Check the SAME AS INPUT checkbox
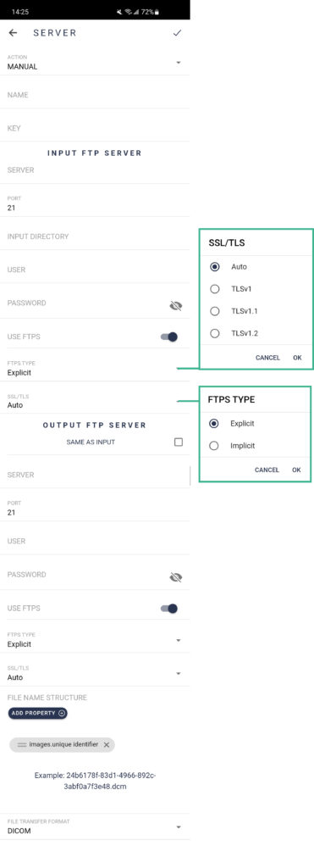The image size is (314, 868). pyautogui.click(x=178, y=442)
